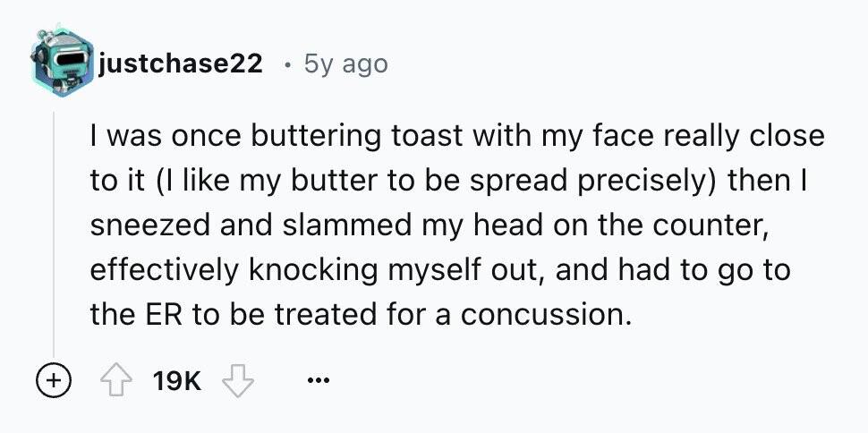Open the robot avatar profile picture
Viewport: 868px width, 433px height.
(63, 62)
